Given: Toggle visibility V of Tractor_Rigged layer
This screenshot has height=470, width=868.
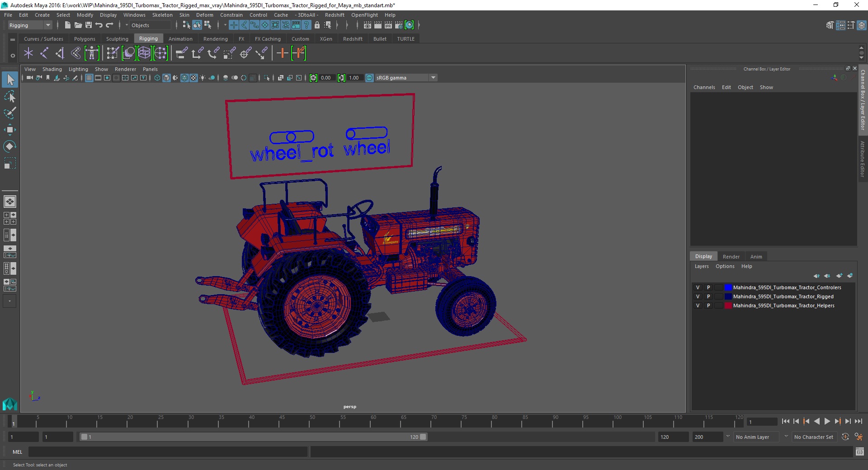Looking at the screenshot, I should [x=698, y=296].
